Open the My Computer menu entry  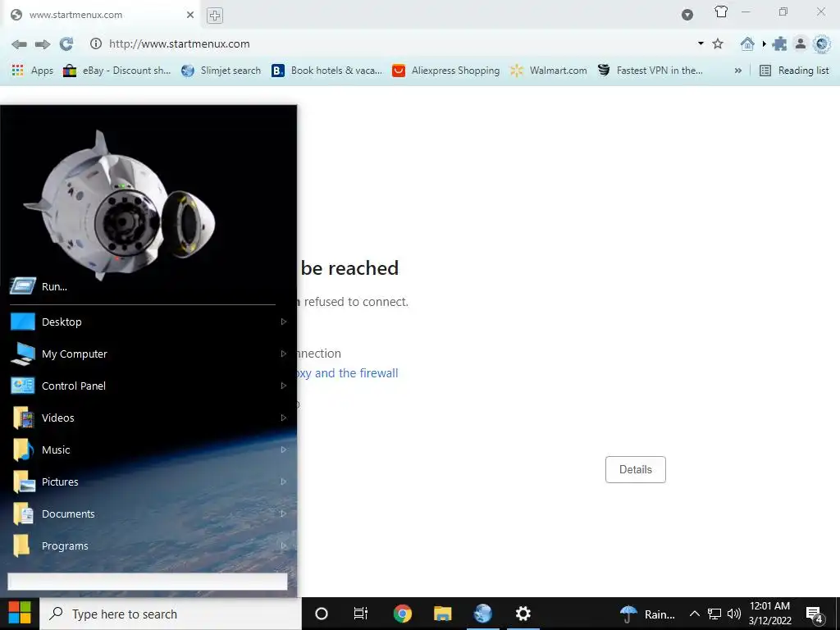148,354
